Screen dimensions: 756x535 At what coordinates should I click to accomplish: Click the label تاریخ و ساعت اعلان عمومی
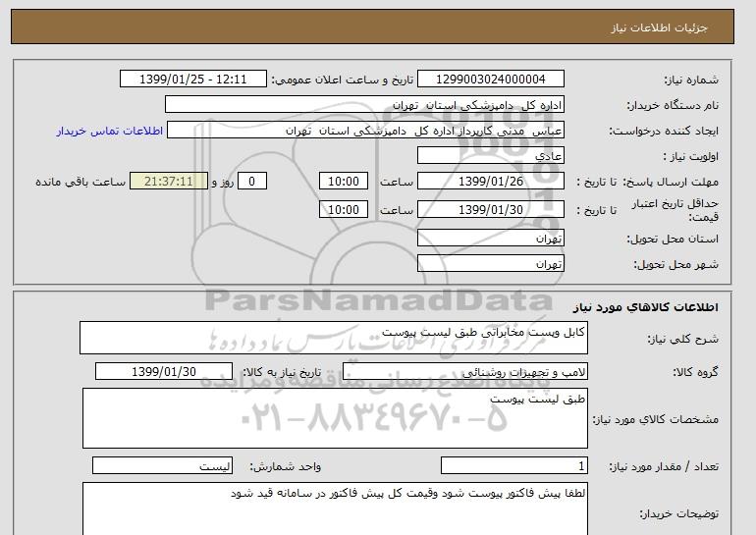click(x=343, y=80)
